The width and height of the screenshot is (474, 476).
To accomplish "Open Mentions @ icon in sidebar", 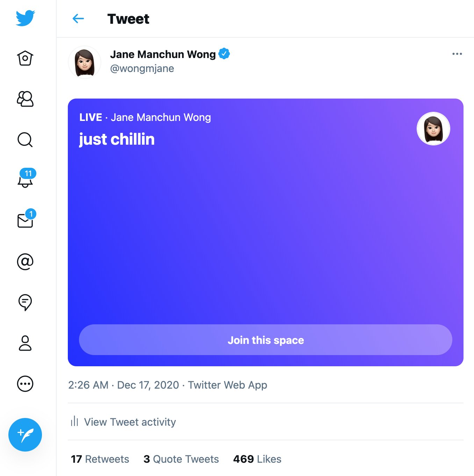I will click(25, 262).
